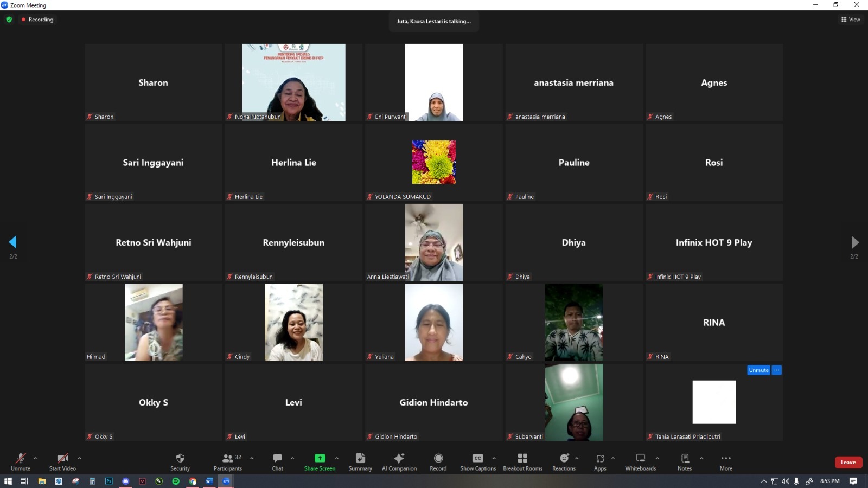868x488 pixels.
Task: Open the Security shield icon
Action: point(180,459)
